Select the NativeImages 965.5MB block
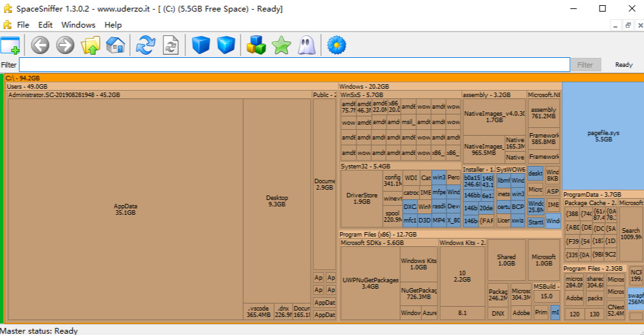The height and width of the screenshot is (335, 644). coord(483,149)
